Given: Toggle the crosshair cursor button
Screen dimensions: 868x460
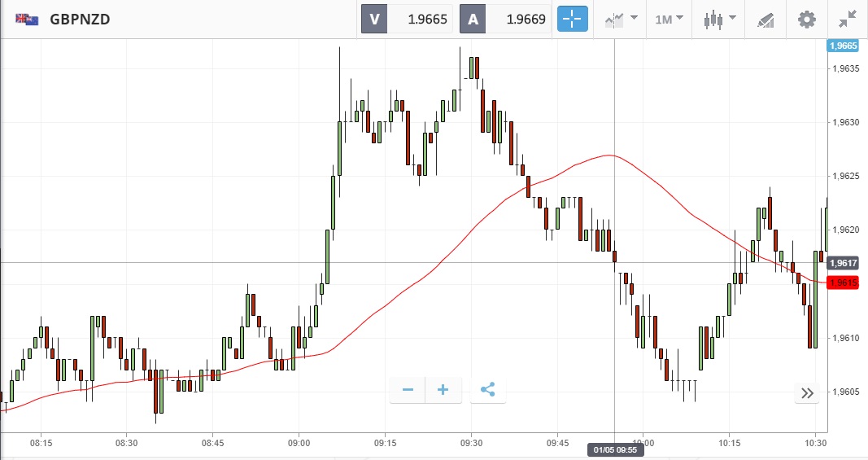Looking at the screenshot, I should tap(572, 19).
